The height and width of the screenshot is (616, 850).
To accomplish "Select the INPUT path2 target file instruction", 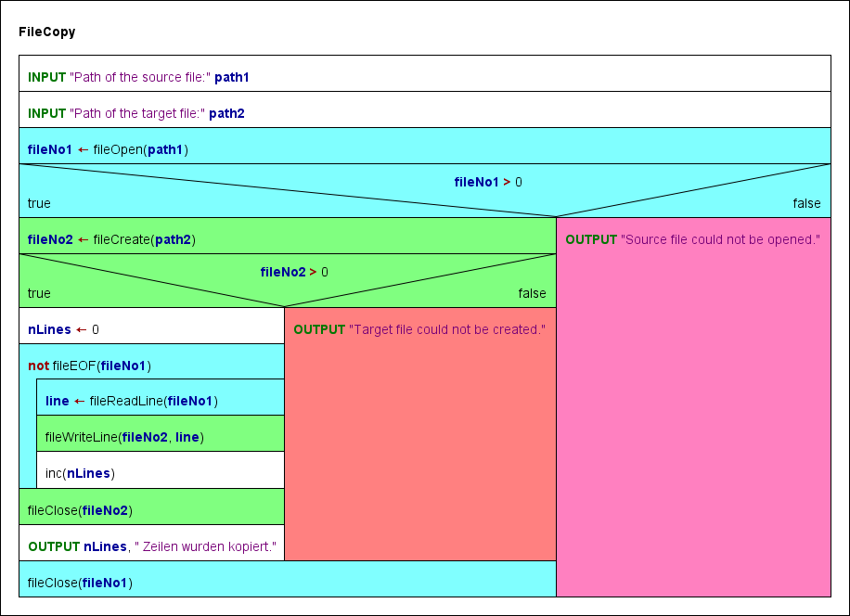I will point(424,109).
